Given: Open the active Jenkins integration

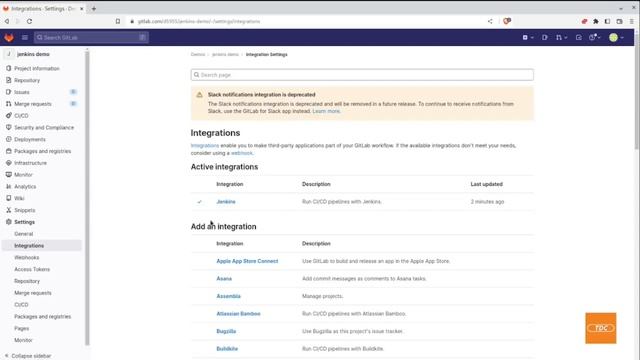Looking at the screenshot, I should [226, 202].
